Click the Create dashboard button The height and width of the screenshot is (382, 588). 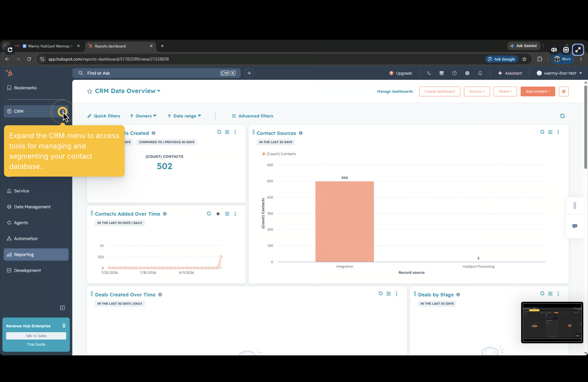(440, 91)
